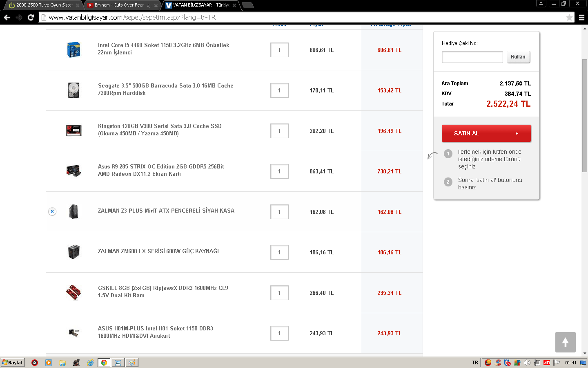The image size is (588, 368).
Task: Open ZALMAN ZM600-LX power supply link
Action: [x=158, y=251]
